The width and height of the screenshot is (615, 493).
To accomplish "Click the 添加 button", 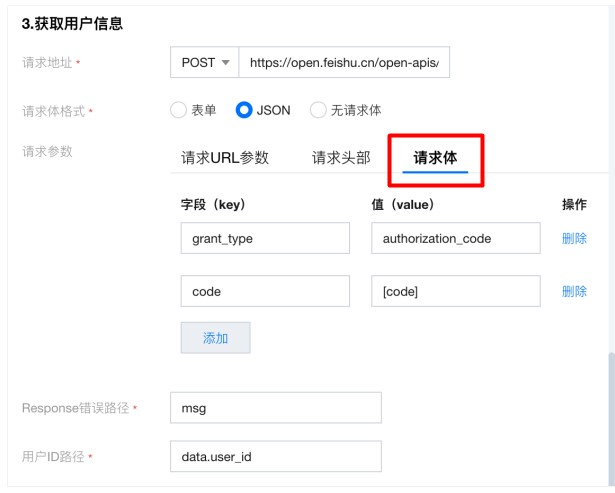I will pyautogui.click(x=215, y=338).
